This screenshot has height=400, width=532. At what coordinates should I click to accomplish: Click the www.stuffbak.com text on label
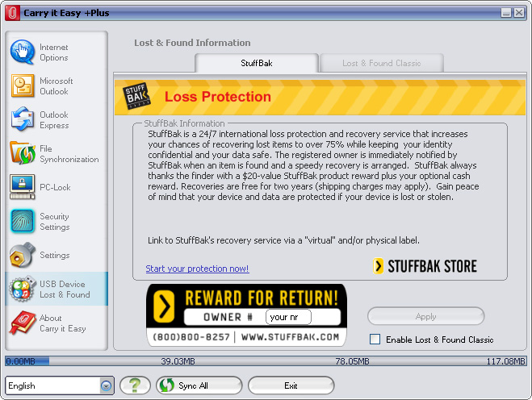coord(290,337)
